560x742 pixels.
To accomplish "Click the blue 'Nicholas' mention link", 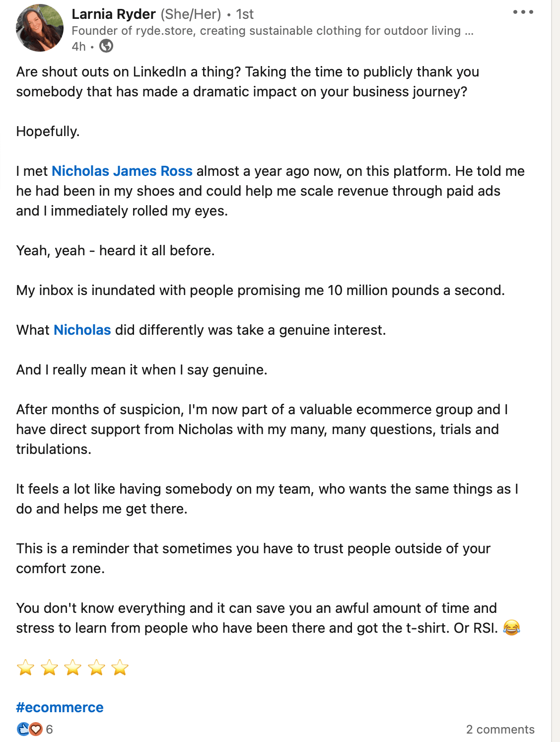I will point(82,330).
